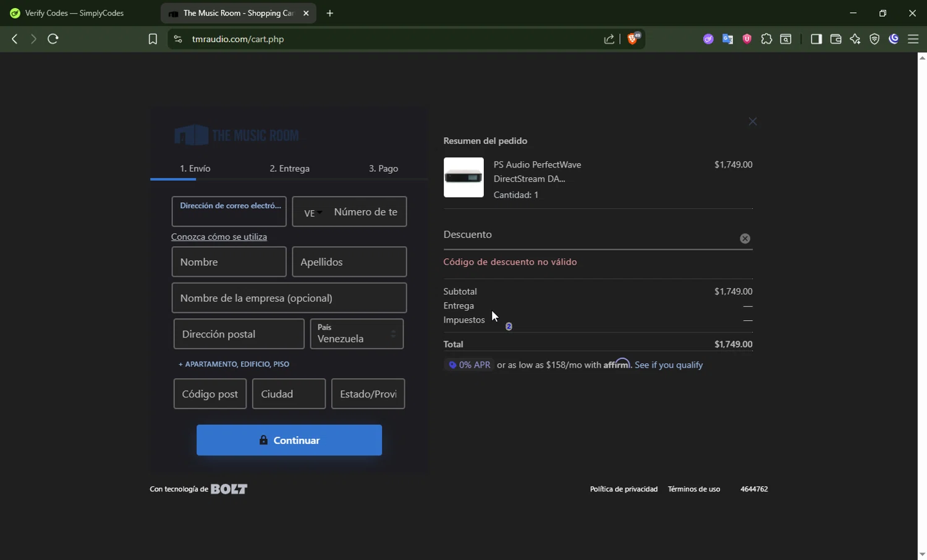Click the Total amount $1,749.00
This screenshot has height=560, width=927.
(x=734, y=344)
